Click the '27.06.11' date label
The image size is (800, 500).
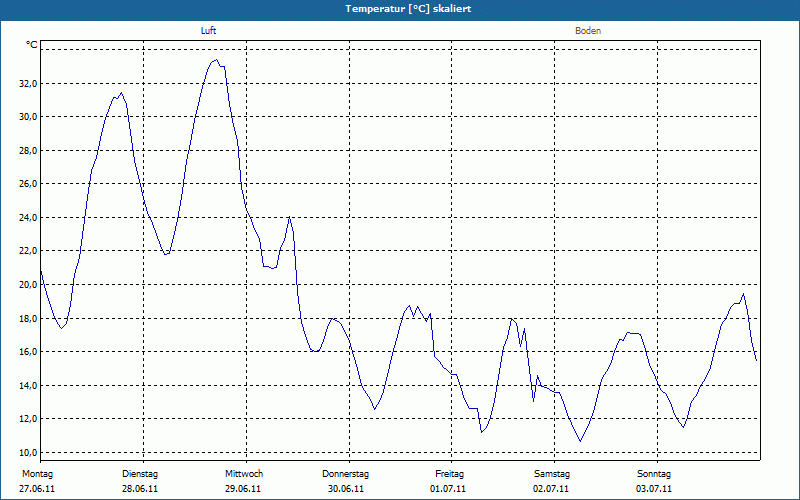tap(37, 489)
